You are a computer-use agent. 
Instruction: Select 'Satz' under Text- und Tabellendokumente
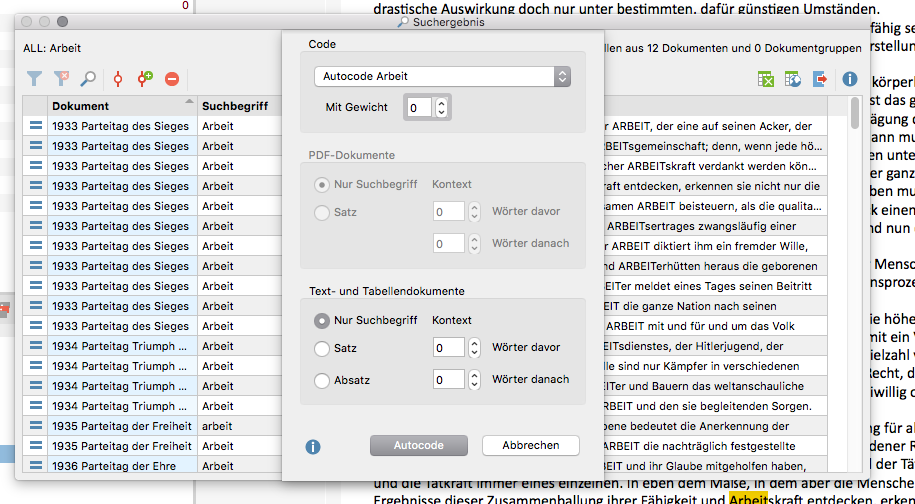point(322,349)
